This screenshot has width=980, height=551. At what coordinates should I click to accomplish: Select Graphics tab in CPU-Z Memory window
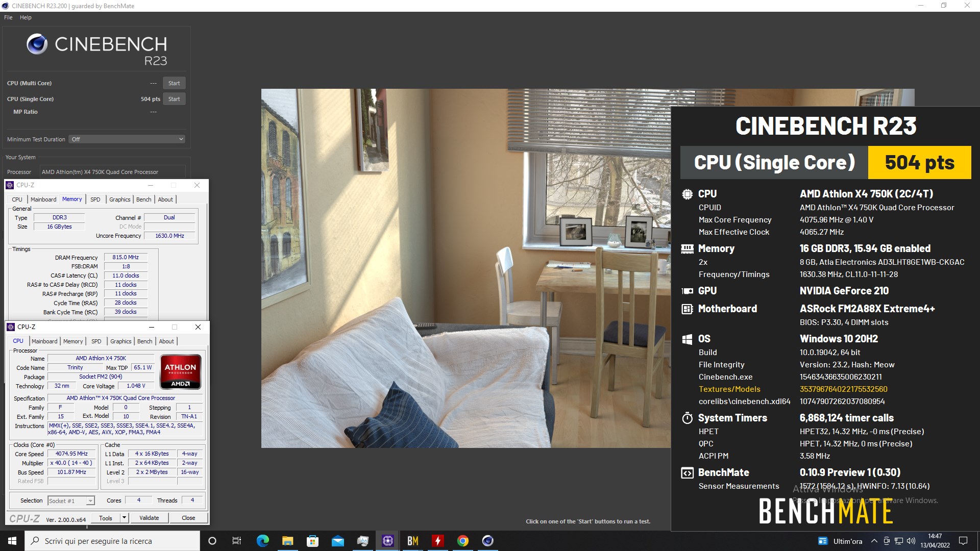coord(120,199)
